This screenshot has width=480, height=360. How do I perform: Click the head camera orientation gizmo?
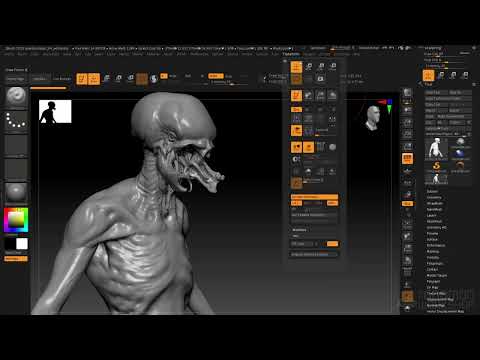(372, 117)
